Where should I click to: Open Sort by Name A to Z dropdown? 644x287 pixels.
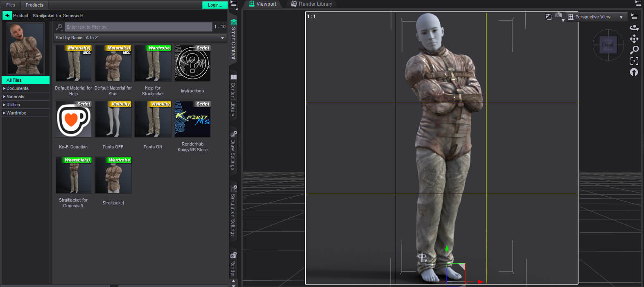[x=140, y=38]
